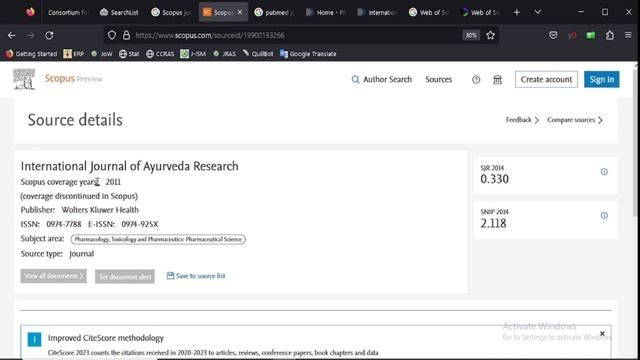Click the red extension icon in toolbar
Viewport: 640px width, 360px height.
point(572,36)
